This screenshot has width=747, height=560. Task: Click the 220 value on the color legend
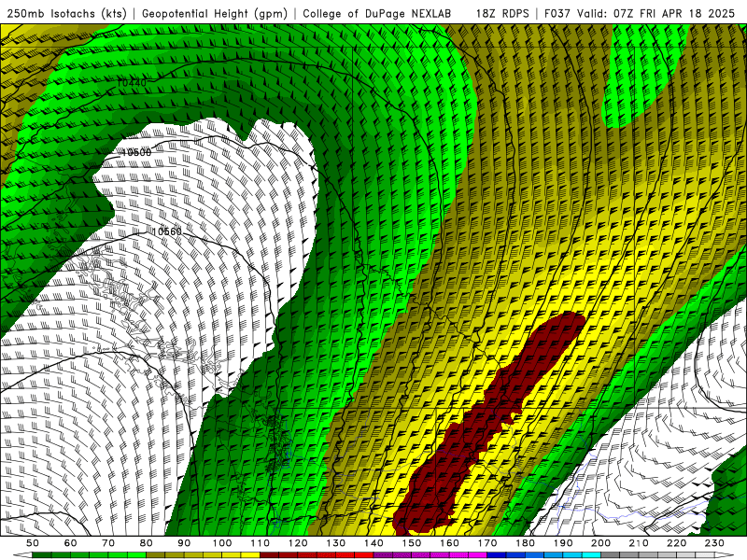click(676, 543)
